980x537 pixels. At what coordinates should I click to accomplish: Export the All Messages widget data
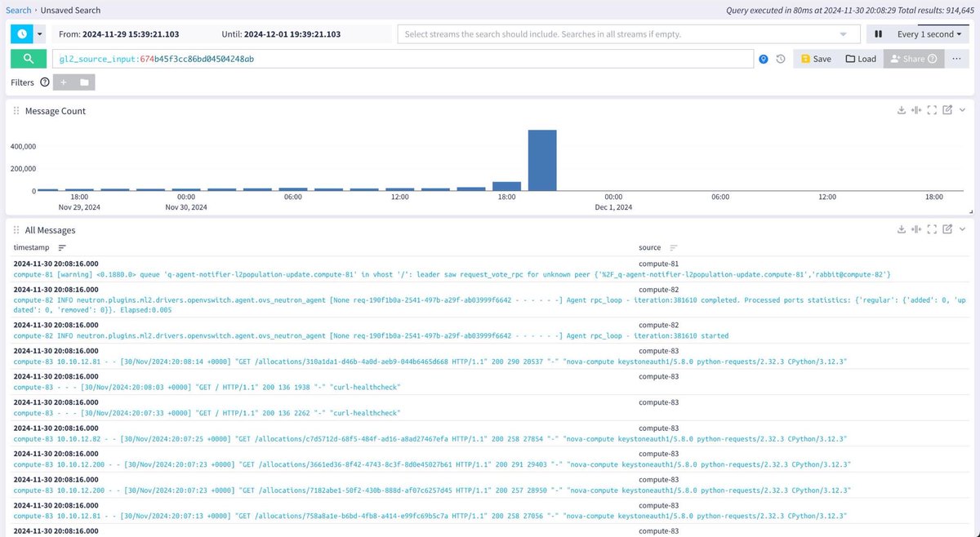(902, 229)
